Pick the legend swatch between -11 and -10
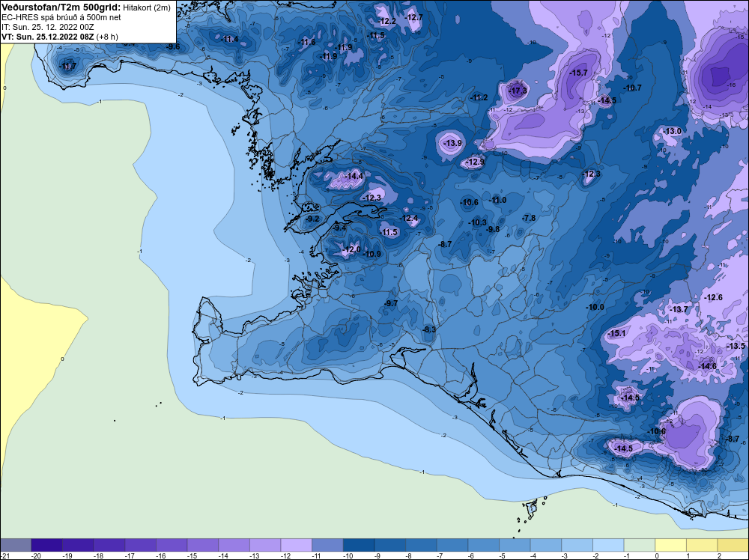The image size is (749, 560). [x=327, y=545]
